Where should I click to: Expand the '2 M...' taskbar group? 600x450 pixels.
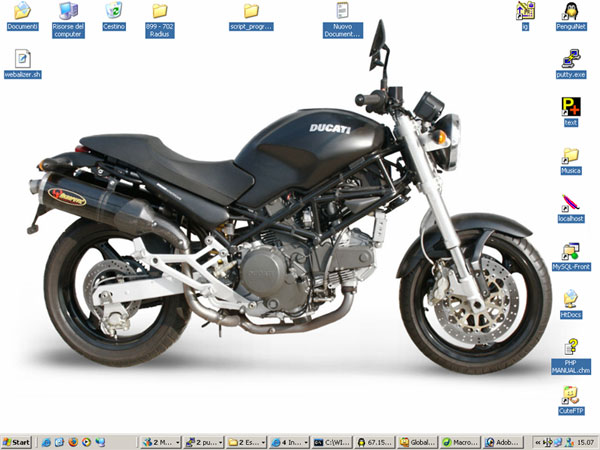(161, 443)
